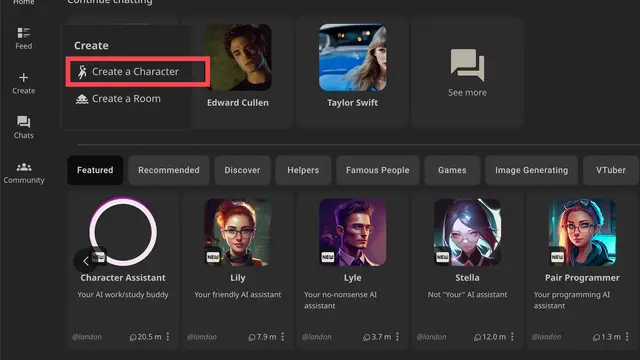Switch to the Recommended tab
The image size is (640, 360).
pyautogui.click(x=169, y=170)
